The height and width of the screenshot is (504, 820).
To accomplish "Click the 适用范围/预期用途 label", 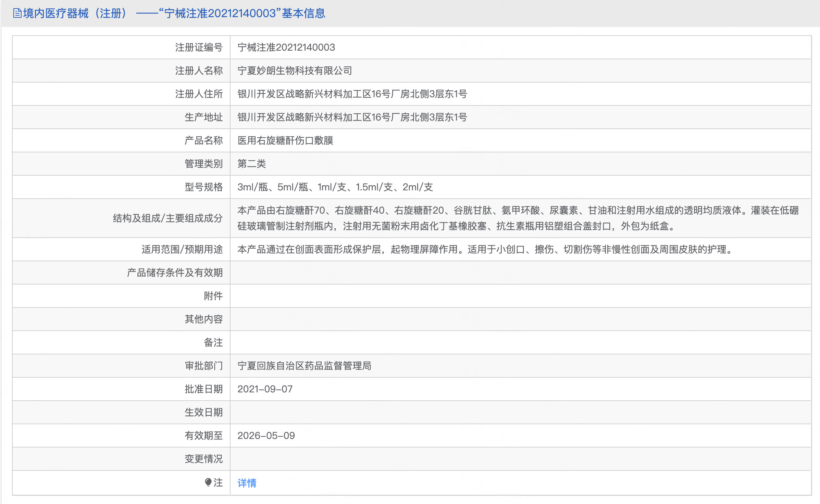I will click(x=182, y=249).
